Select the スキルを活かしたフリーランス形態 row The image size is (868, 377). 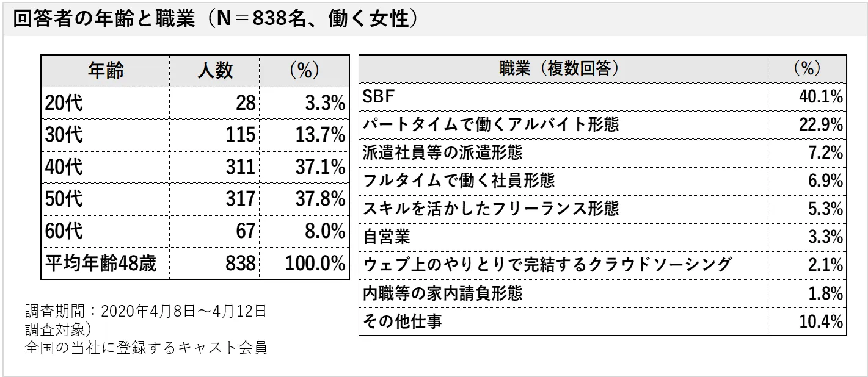coord(491,208)
